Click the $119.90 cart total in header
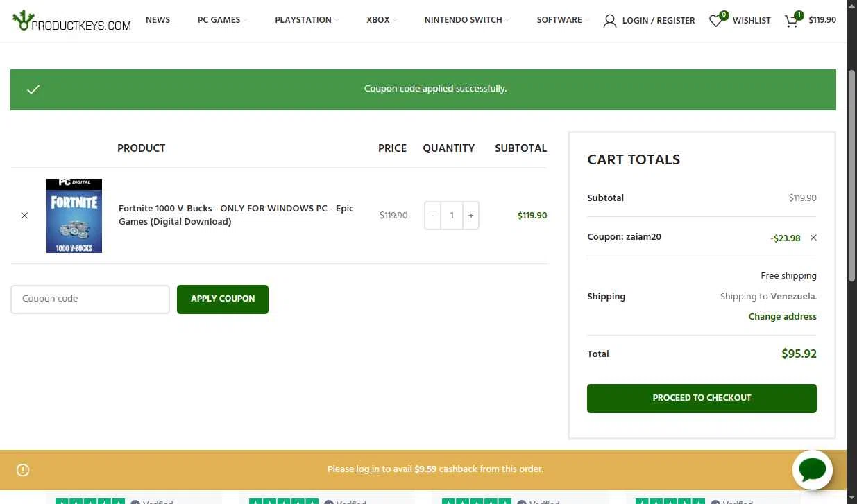The width and height of the screenshot is (857, 504). (x=822, y=20)
